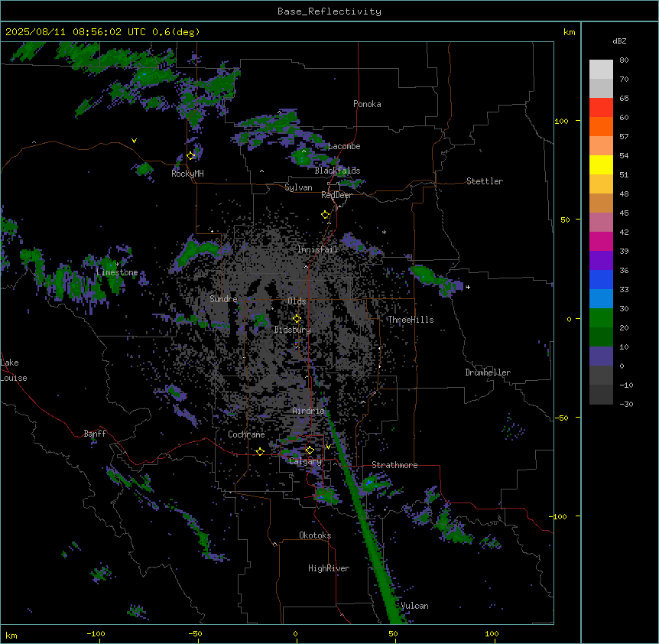
Task: Select the green legend swatch between 30 and 20
Action: point(601,318)
